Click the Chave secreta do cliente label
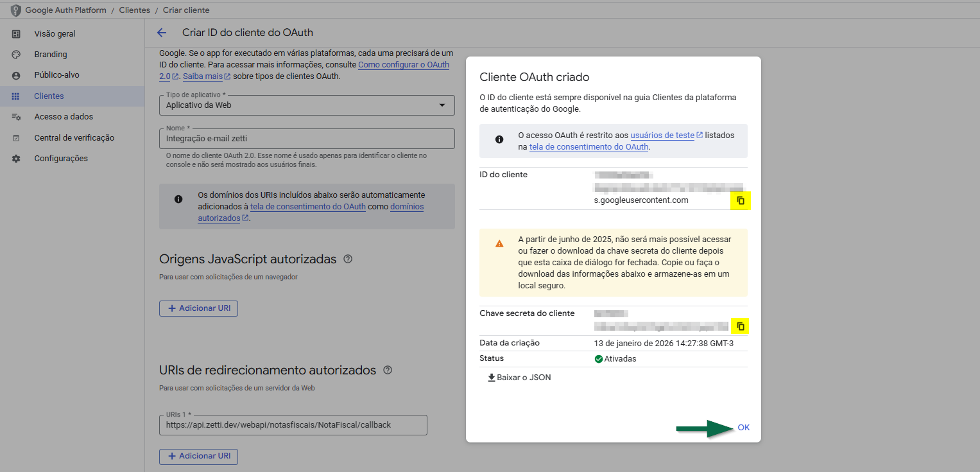This screenshot has height=472, width=980. [x=527, y=313]
